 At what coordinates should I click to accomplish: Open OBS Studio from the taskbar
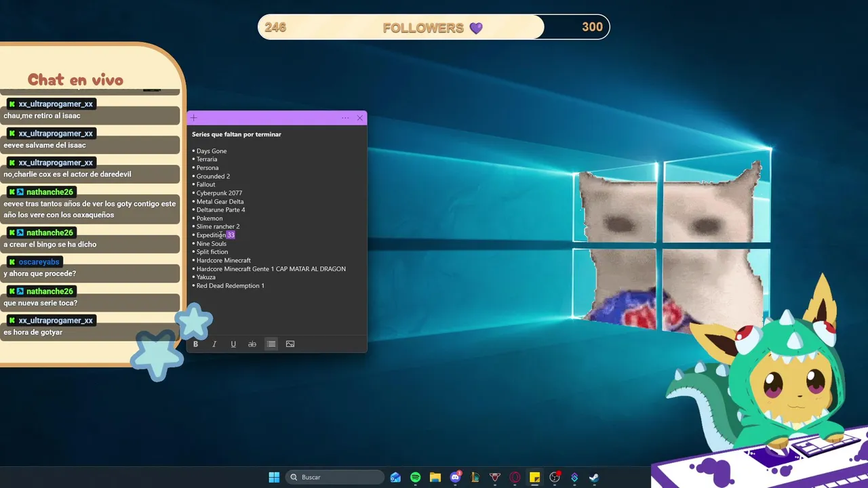click(555, 477)
